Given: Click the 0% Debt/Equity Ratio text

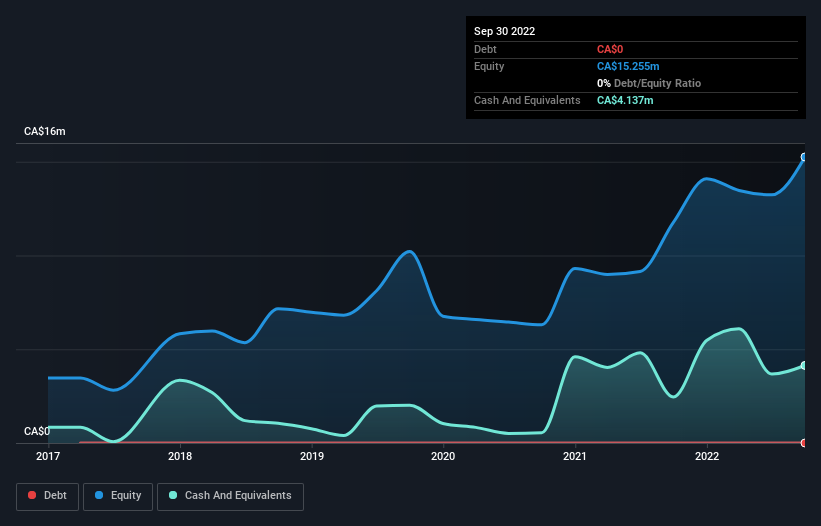Looking at the screenshot, I should (649, 83).
